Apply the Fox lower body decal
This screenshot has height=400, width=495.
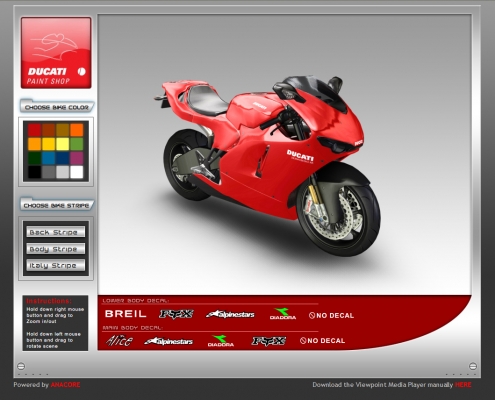point(176,314)
